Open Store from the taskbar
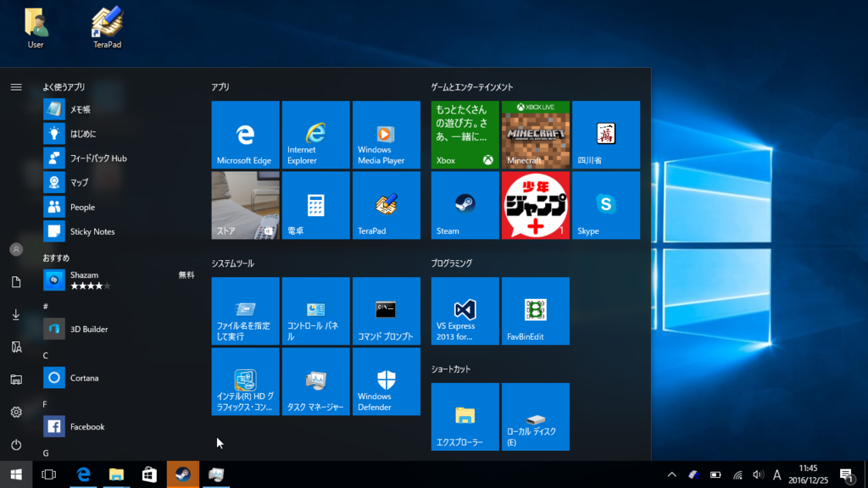This screenshot has height=488, width=868. point(149,474)
